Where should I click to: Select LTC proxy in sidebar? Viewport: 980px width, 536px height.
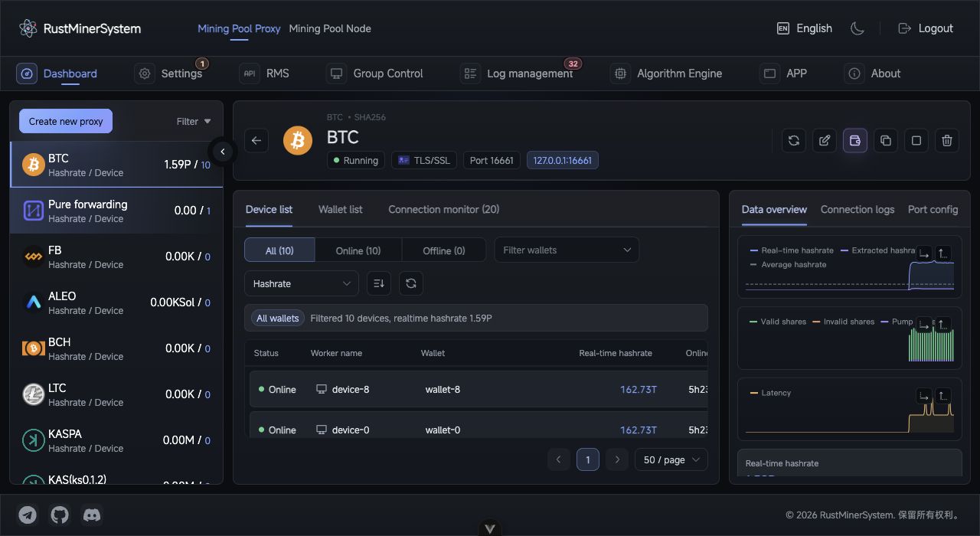[x=116, y=394]
